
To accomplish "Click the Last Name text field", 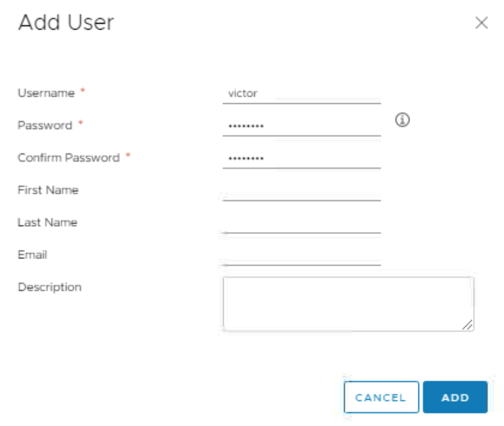I will (301, 224).
